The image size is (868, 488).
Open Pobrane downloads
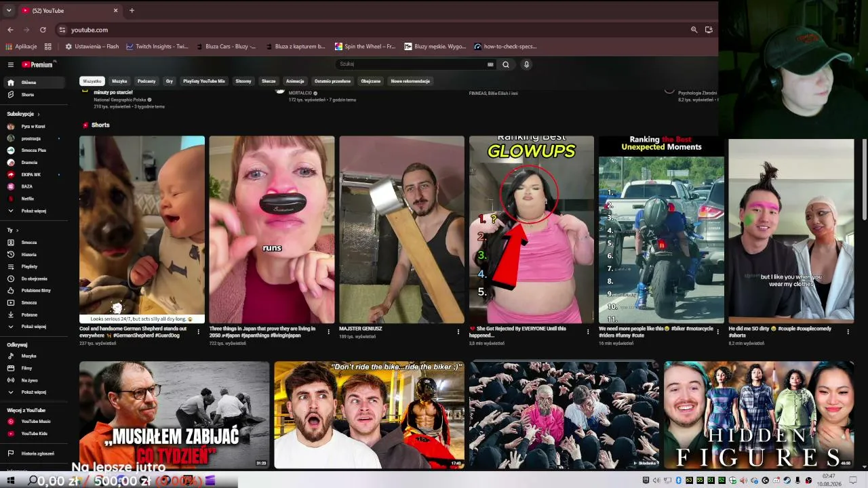(33, 314)
